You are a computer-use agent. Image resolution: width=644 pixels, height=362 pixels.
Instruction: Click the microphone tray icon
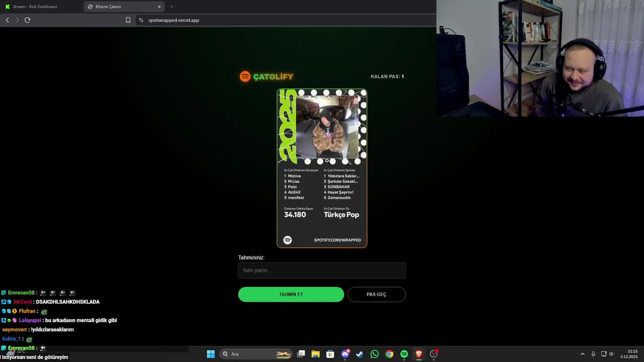click(593, 354)
